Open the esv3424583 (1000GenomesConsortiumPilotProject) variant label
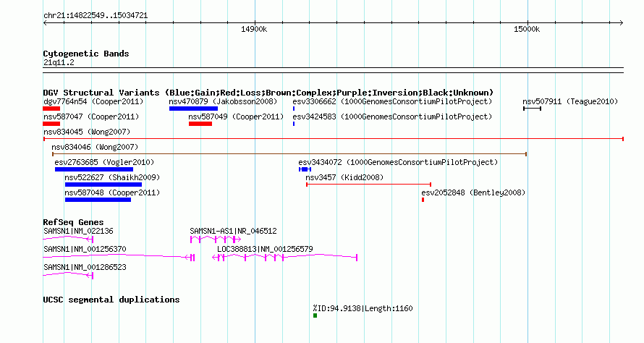644x343 pixels. pyautogui.click(x=392, y=117)
